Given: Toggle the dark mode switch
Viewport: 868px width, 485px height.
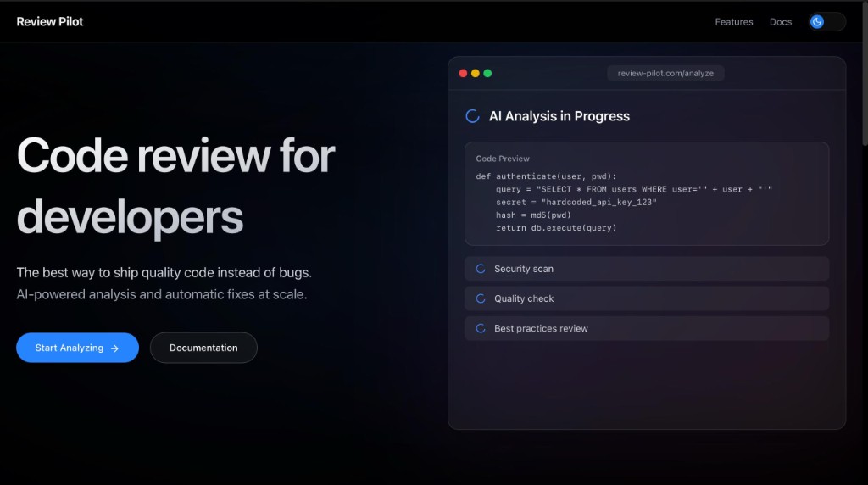Looking at the screenshot, I should [x=826, y=21].
